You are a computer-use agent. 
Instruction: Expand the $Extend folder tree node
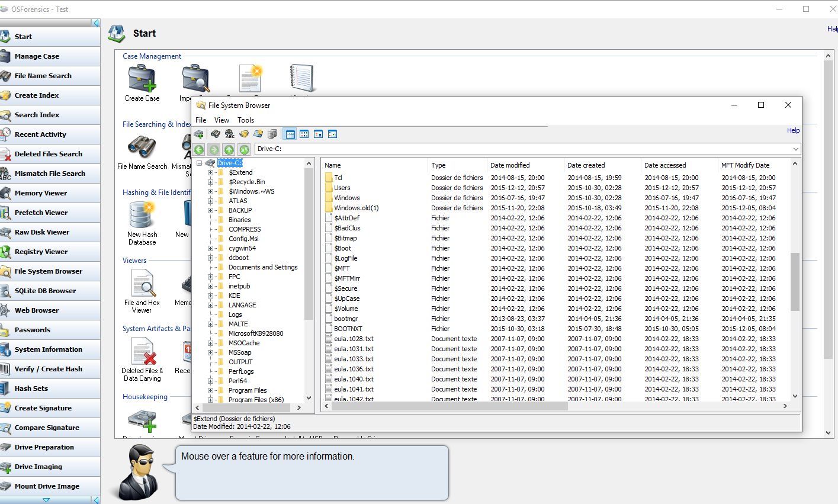coord(210,173)
